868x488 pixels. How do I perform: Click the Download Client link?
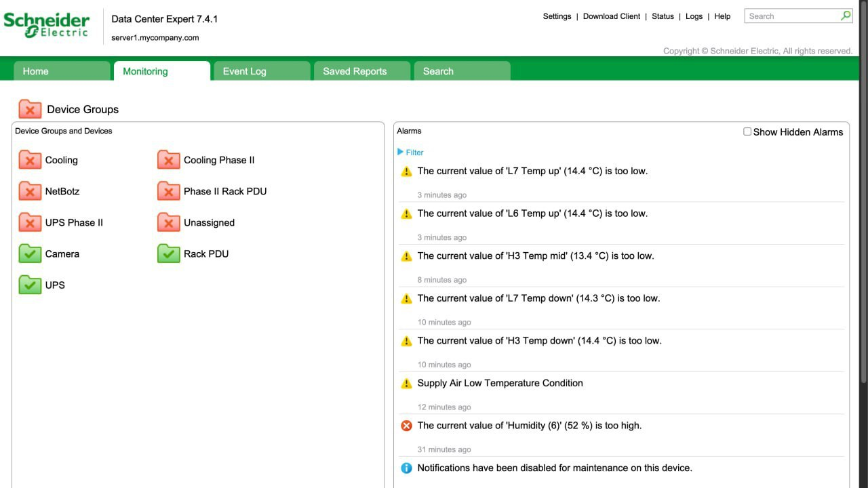(x=611, y=16)
